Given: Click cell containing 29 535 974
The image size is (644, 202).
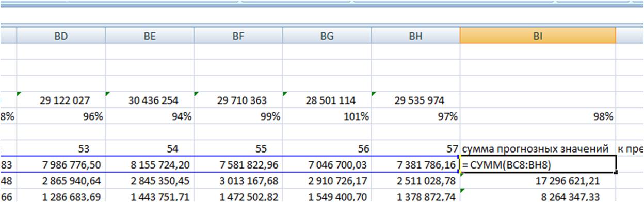Looking at the screenshot, I should (415, 100).
